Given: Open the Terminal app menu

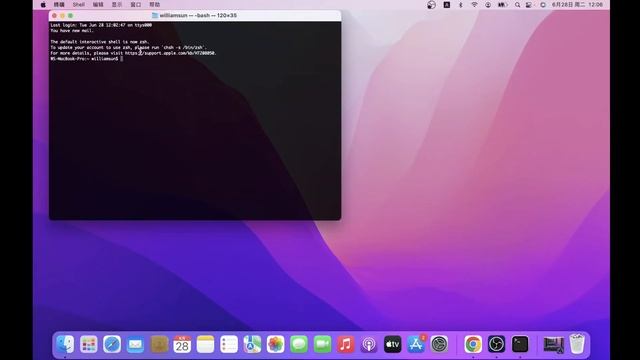Looking at the screenshot, I should 59,4.
